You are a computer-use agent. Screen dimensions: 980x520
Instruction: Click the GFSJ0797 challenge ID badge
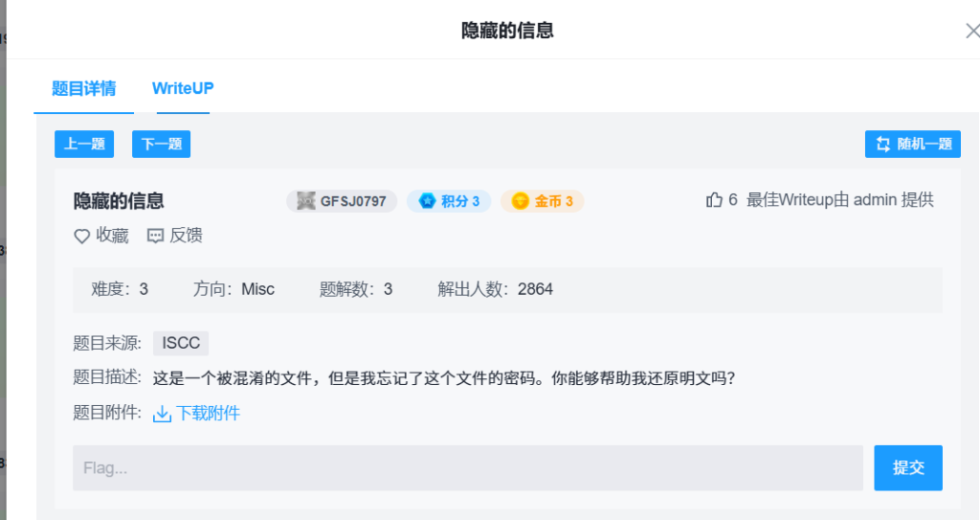click(342, 201)
